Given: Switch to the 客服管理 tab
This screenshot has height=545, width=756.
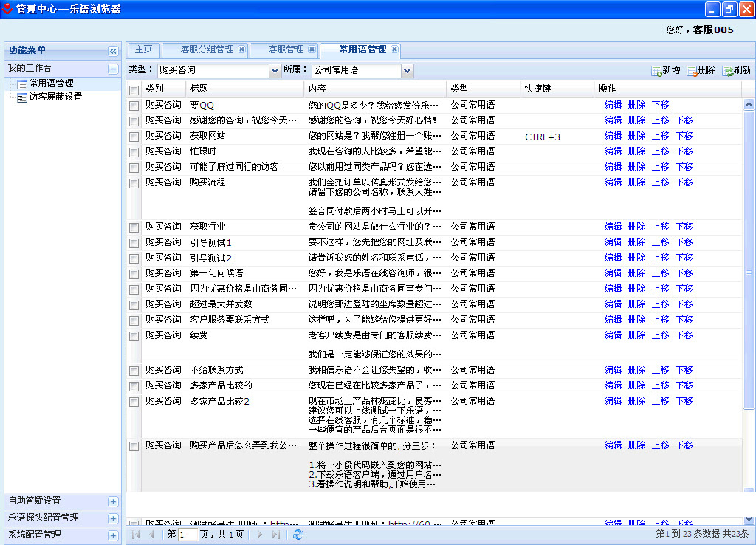Looking at the screenshot, I should (x=286, y=49).
